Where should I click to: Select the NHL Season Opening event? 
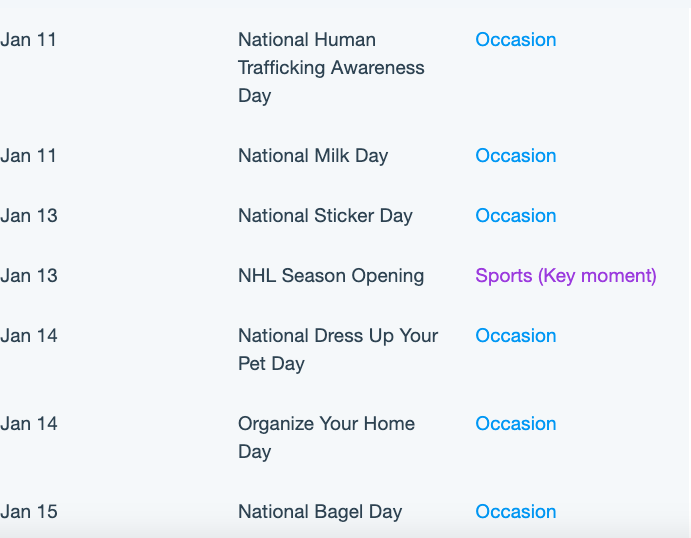[x=331, y=276]
